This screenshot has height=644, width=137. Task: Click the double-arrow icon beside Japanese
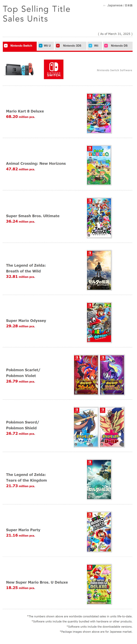click(x=104, y=5)
